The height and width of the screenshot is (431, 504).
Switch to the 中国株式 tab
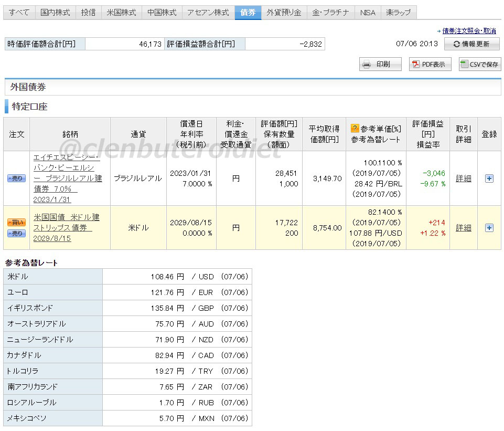coord(162,13)
